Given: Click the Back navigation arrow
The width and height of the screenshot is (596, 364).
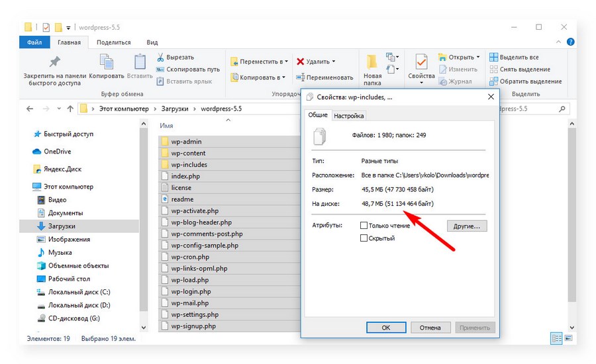Looking at the screenshot, I should coord(30,109).
